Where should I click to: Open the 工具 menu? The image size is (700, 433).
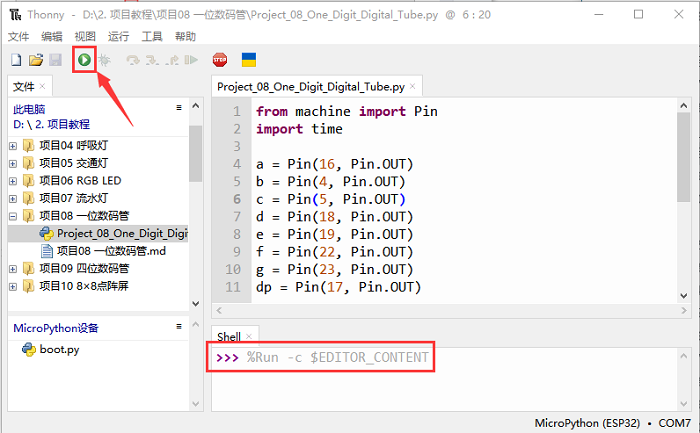tap(152, 36)
